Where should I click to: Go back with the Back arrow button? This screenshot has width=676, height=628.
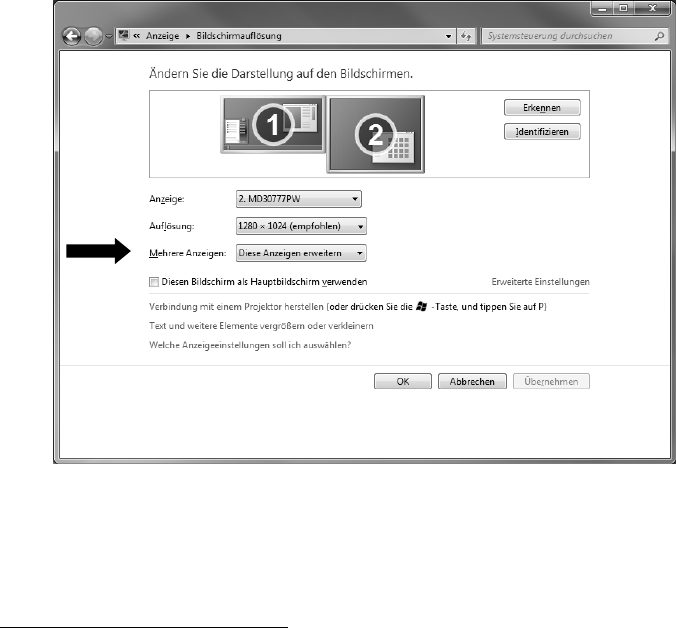(72, 36)
